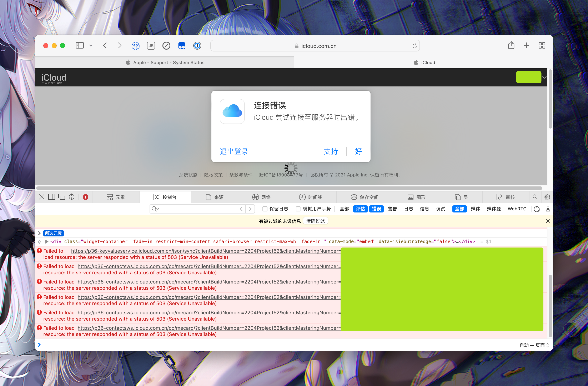Click the Share icon in Safari toolbar

pyautogui.click(x=511, y=45)
